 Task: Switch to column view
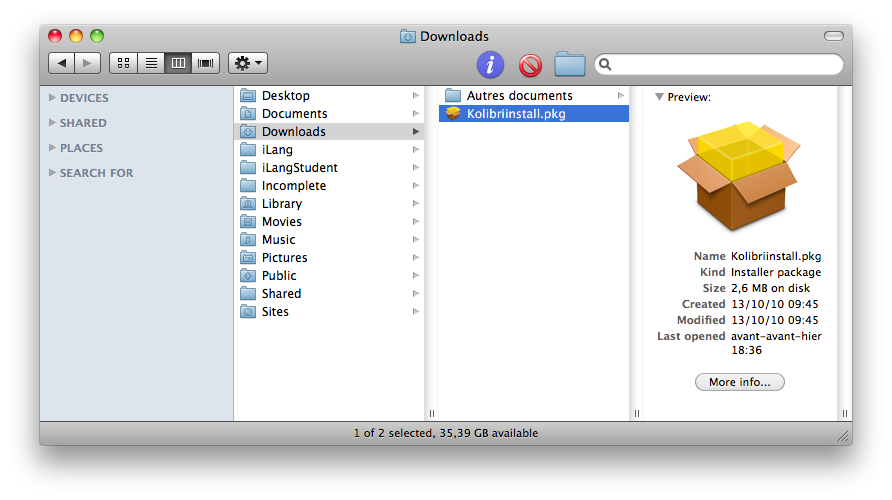pos(178,63)
